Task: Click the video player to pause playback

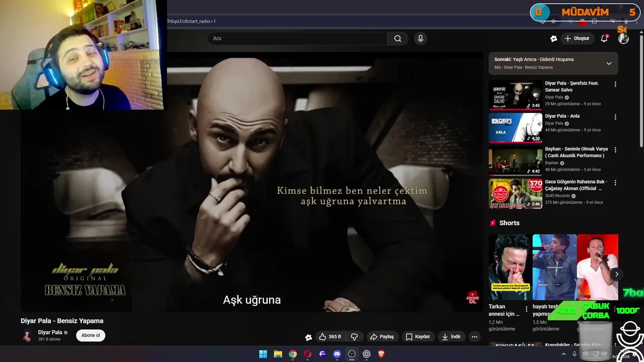Action: (x=252, y=182)
